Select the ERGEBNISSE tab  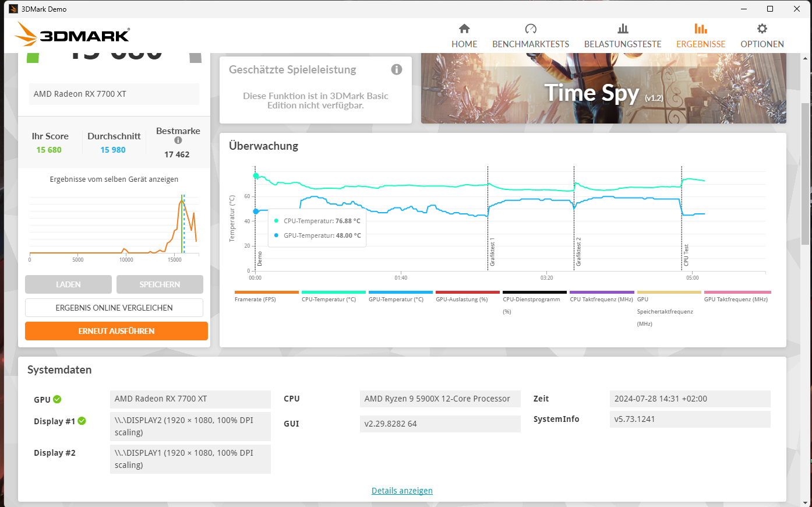click(701, 44)
